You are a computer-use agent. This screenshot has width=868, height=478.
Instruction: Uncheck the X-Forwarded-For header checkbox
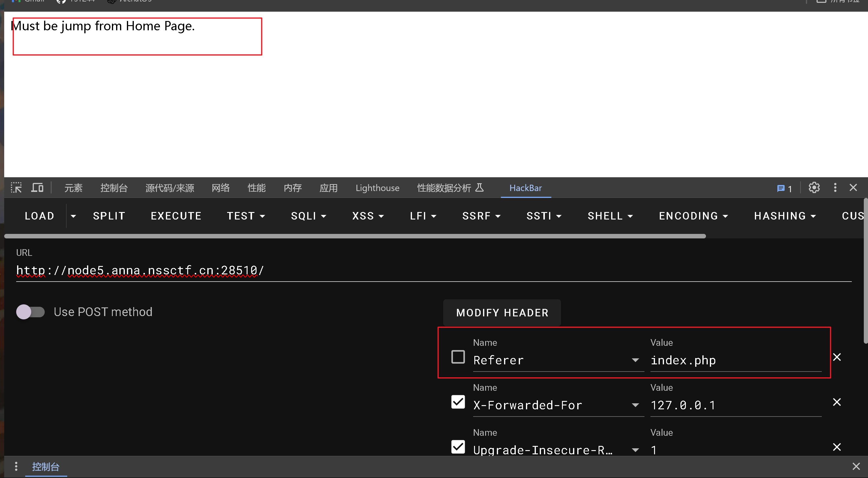(458, 402)
